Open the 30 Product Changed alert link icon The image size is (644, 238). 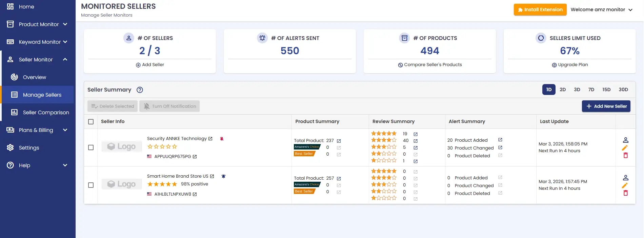[500, 147]
